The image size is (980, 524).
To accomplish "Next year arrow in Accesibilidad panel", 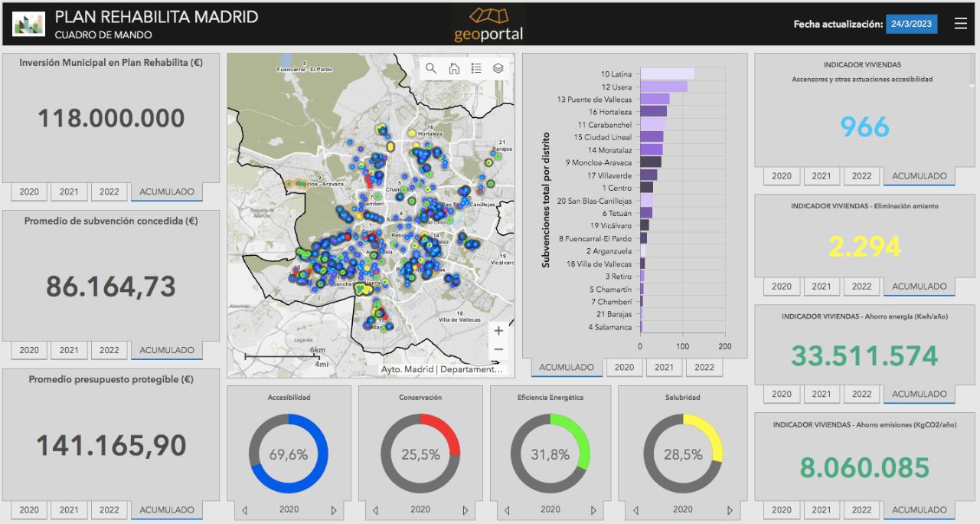I will pyautogui.click(x=334, y=510).
